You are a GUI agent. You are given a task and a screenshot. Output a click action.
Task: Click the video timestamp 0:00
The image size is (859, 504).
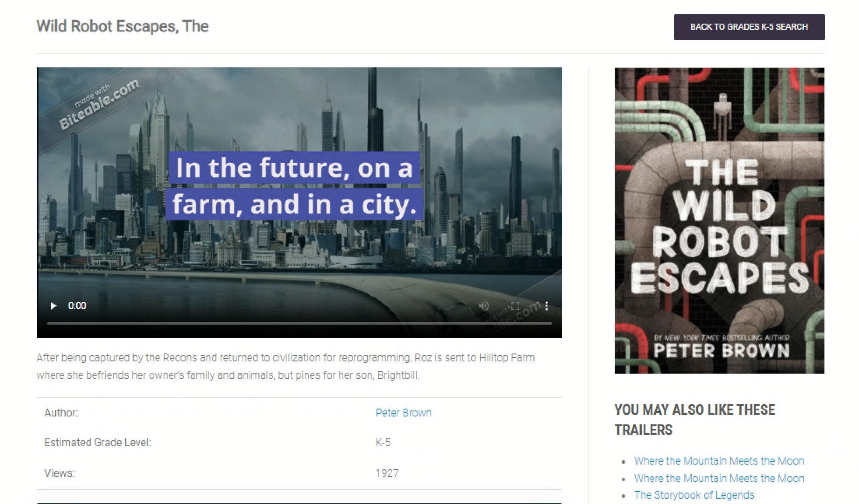click(77, 305)
